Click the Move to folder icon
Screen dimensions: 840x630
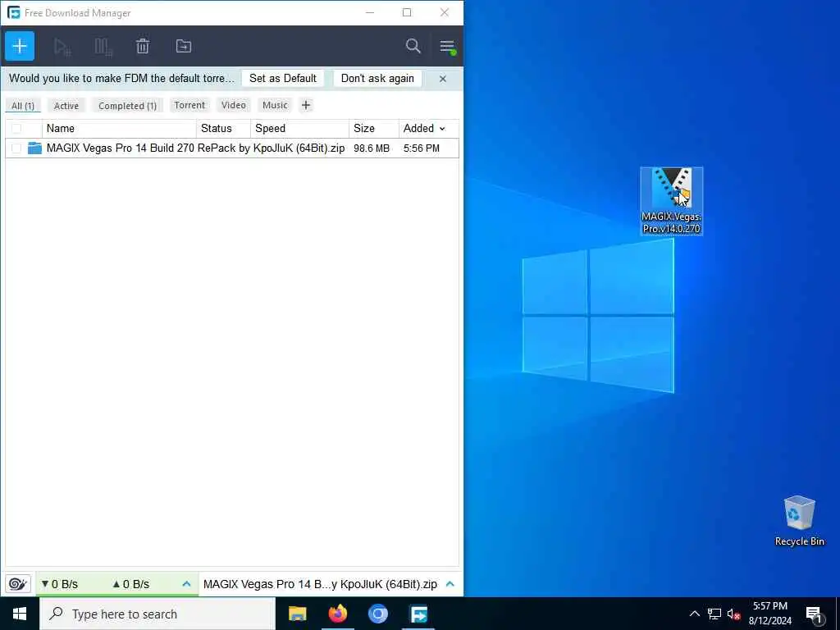coord(184,46)
